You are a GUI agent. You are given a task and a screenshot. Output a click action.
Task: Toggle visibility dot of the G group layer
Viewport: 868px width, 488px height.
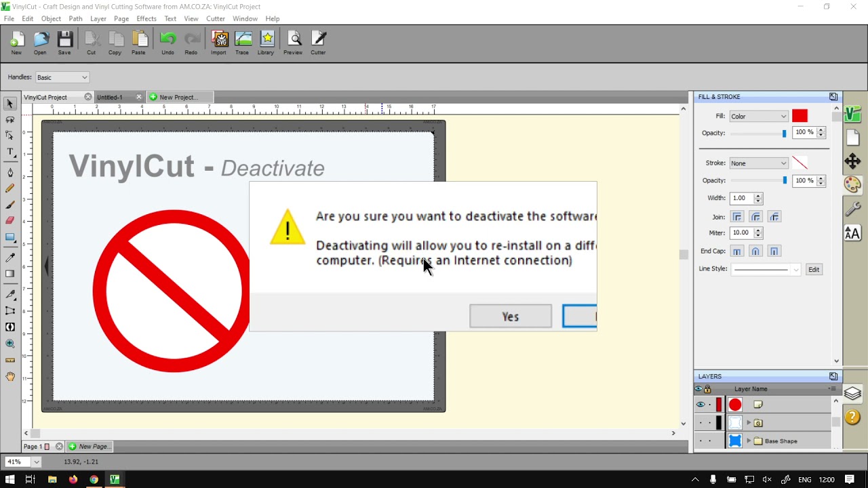tap(701, 423)
